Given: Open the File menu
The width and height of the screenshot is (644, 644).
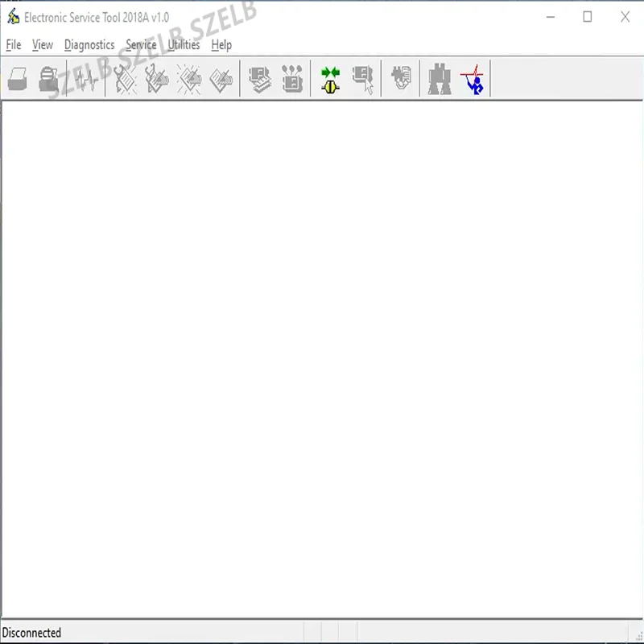Looking at the screenshot, I should click(x=14, y=44).
